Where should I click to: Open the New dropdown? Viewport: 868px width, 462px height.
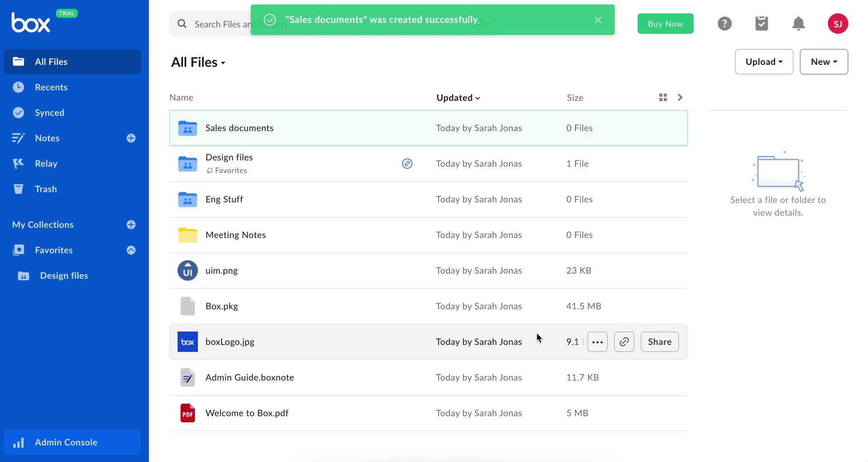[824, 62]
